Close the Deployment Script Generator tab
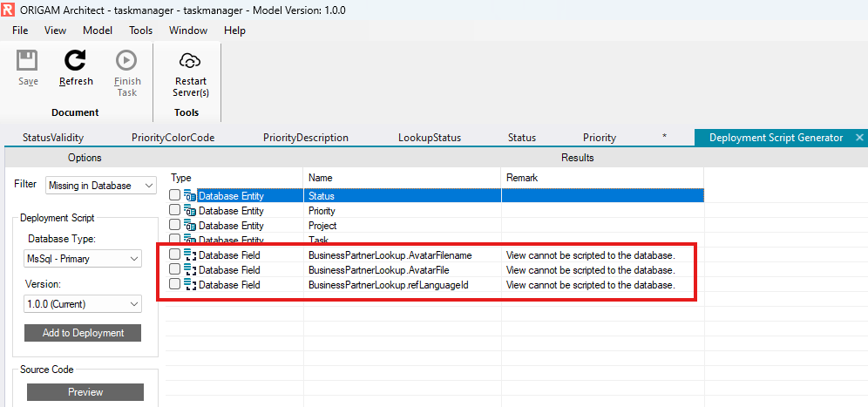 [x=859, y=138]
